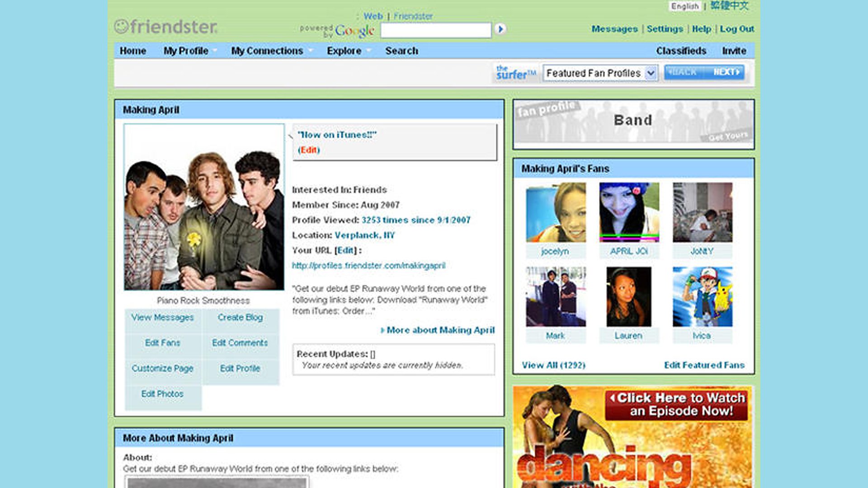Open the Search menu item
868x488 pixels.
click(x=401, y=51)
